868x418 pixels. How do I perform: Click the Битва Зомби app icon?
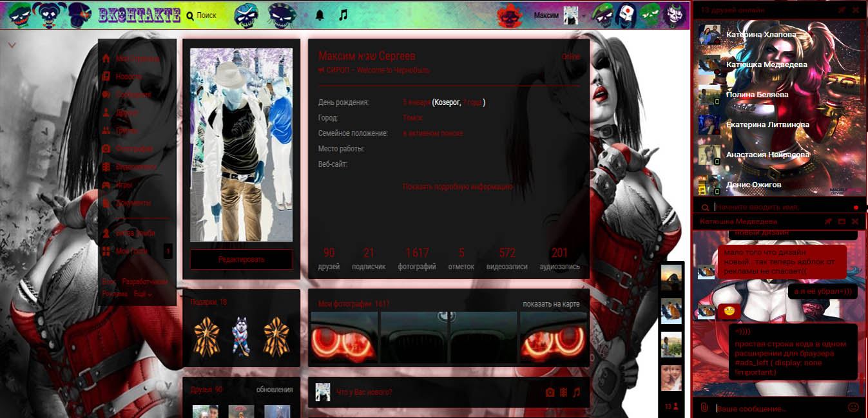pos(106,233)
